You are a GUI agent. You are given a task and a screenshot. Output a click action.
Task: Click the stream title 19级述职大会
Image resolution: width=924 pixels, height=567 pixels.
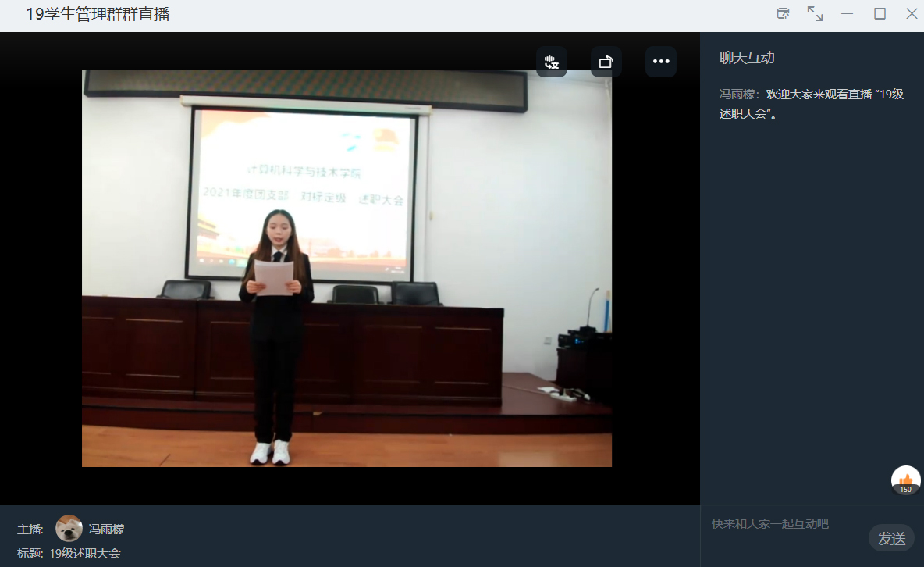pyautogui.click(x=85, y=553)
